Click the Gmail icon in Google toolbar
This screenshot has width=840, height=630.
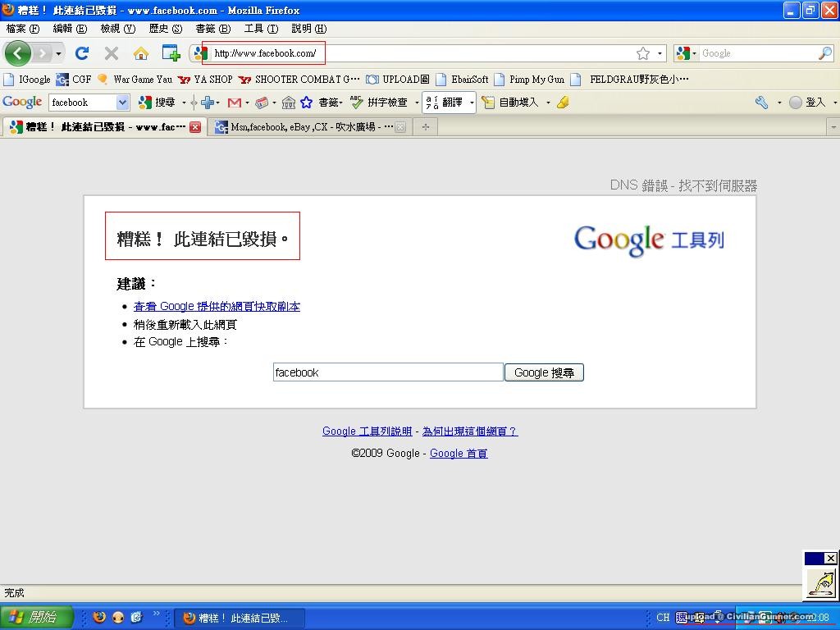point(234,103)
